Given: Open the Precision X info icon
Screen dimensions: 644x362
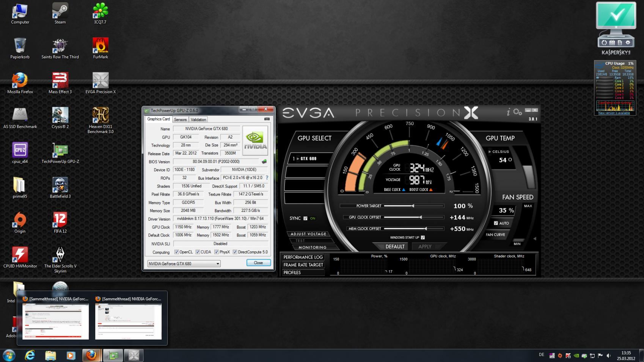Looking at the screenshot, I should [508, 111].
